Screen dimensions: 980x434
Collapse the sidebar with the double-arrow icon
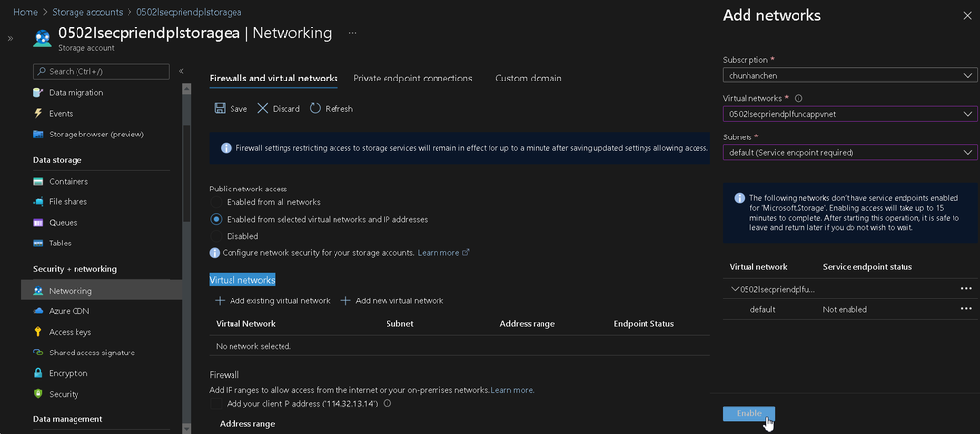181,72
